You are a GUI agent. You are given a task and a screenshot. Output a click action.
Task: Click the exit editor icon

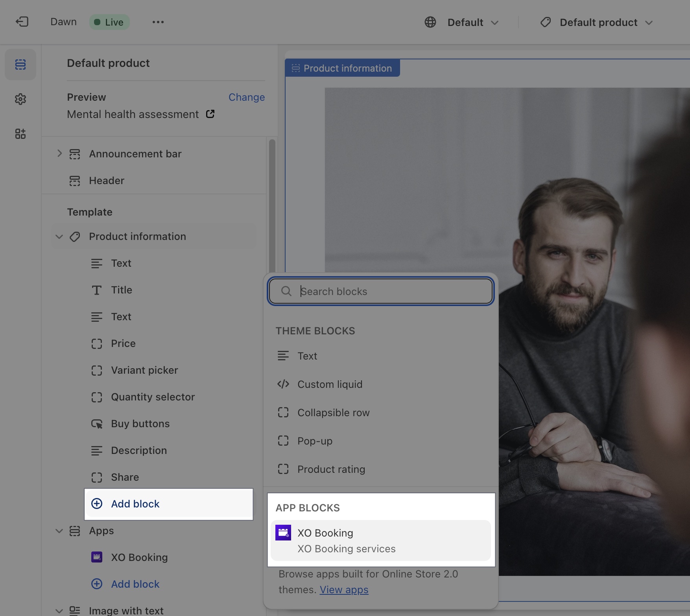[x=22, y=22]
